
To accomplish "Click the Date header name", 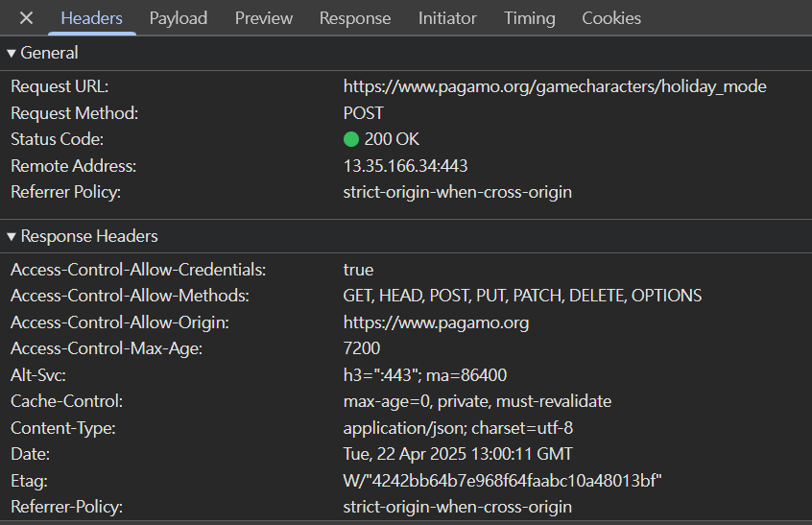I will pyautogui.click(x=30, y=454).
